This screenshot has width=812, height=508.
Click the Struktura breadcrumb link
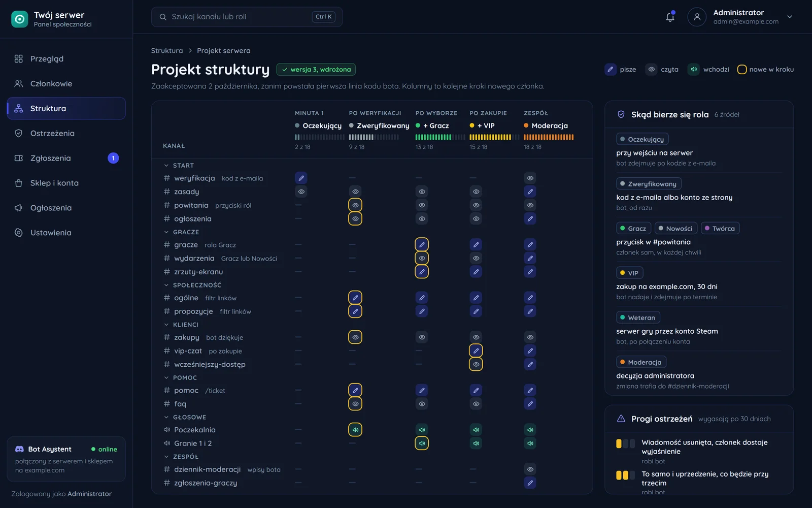[x=166, y=51]
